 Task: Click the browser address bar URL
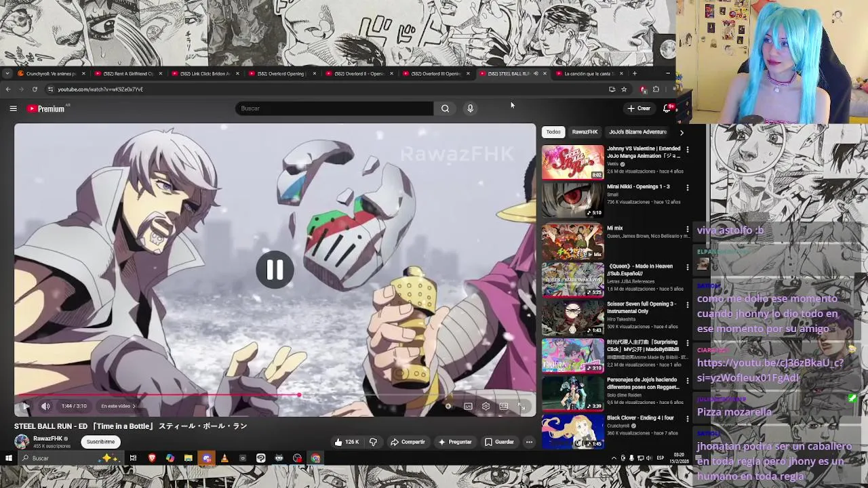[x=100, y=89]
